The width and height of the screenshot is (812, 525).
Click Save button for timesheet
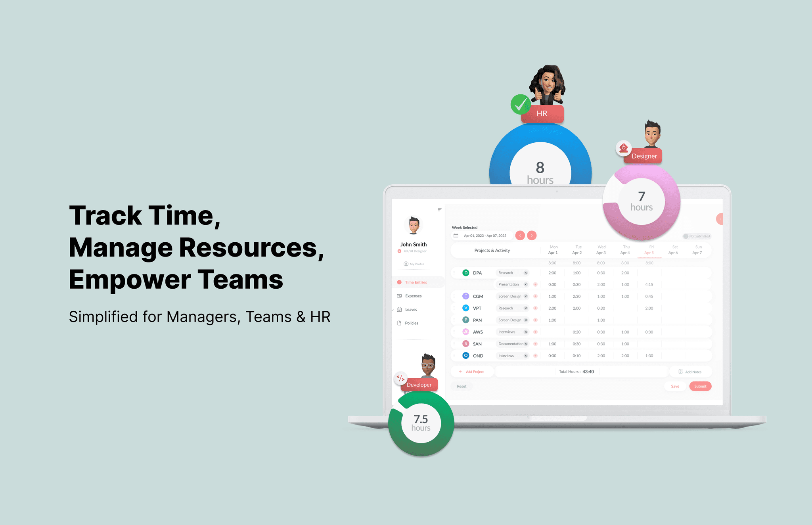click(675, 387)
